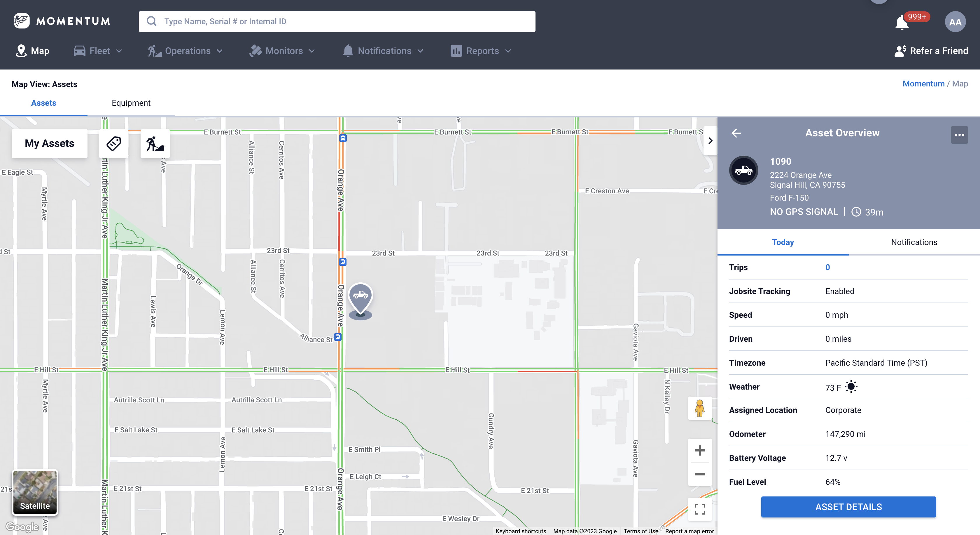This screenshot has width=980, height=535.
Task: Open the three-dots menu in Asset Overview
Action: click(959, 135)
